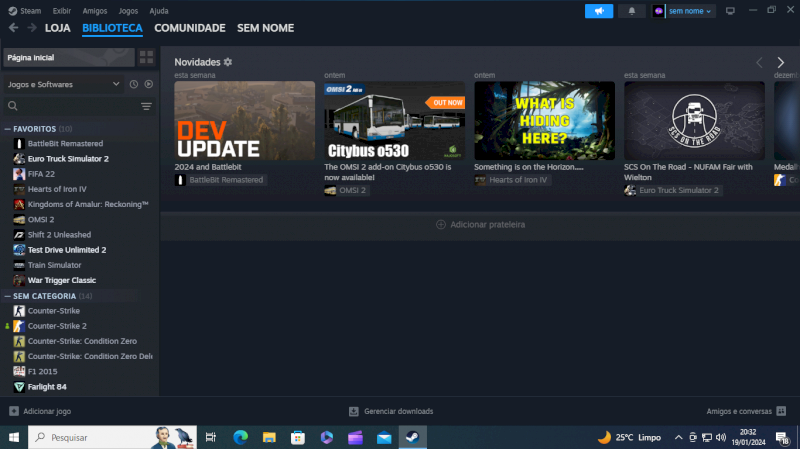
Task: Select BattleBit Remastered in favorites
Action: [x=65, y=143]
